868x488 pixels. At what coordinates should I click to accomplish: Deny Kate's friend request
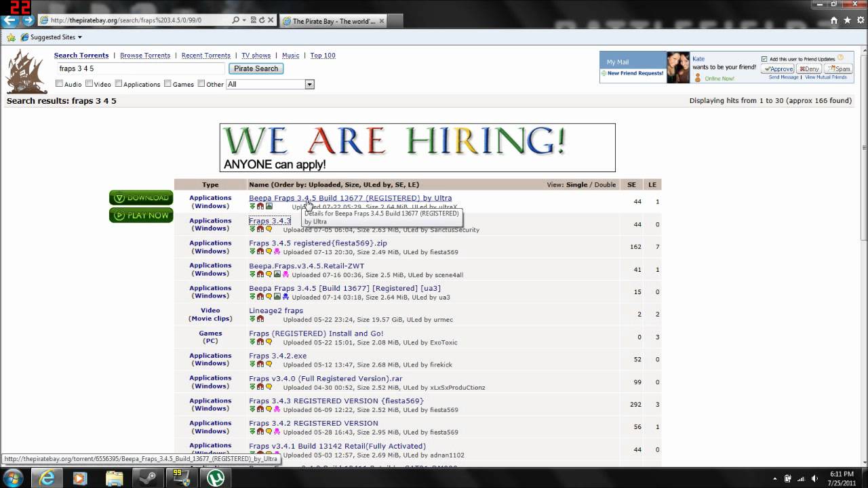pos(810,68)
